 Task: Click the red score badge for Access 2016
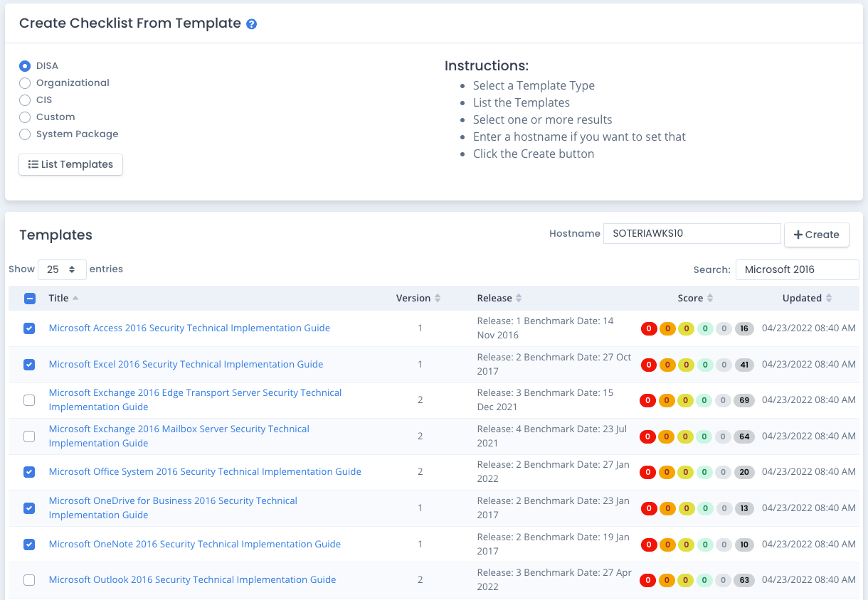tap(649, 328)
